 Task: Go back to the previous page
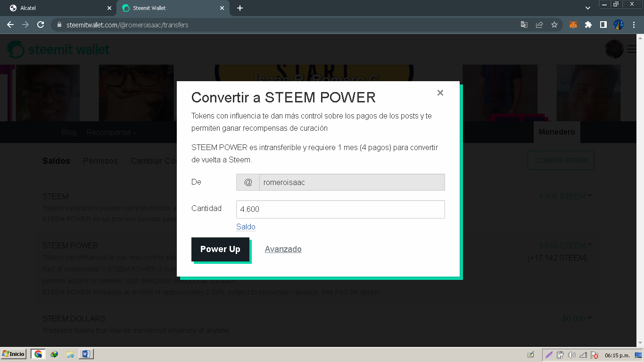[x=10, y=25]
